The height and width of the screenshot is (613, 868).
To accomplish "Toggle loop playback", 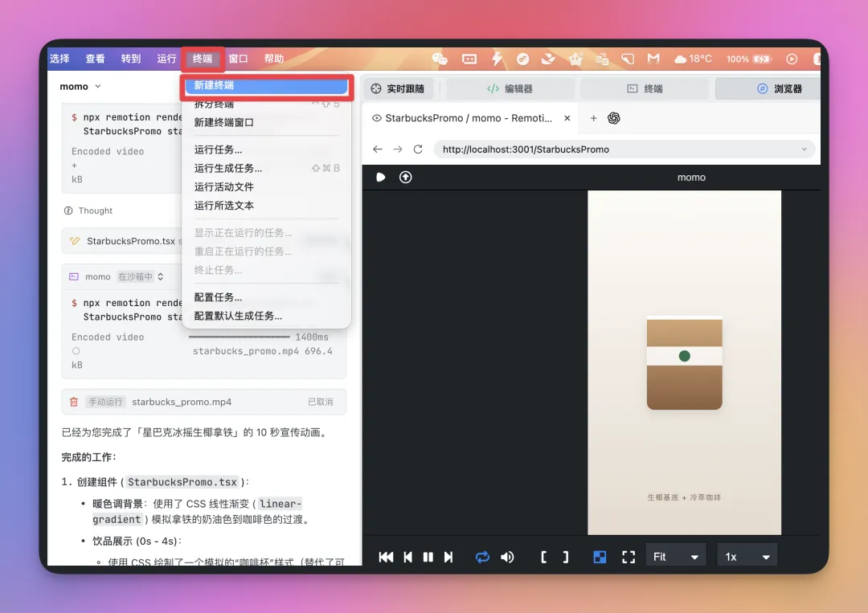I will click(x=482, y=557).
